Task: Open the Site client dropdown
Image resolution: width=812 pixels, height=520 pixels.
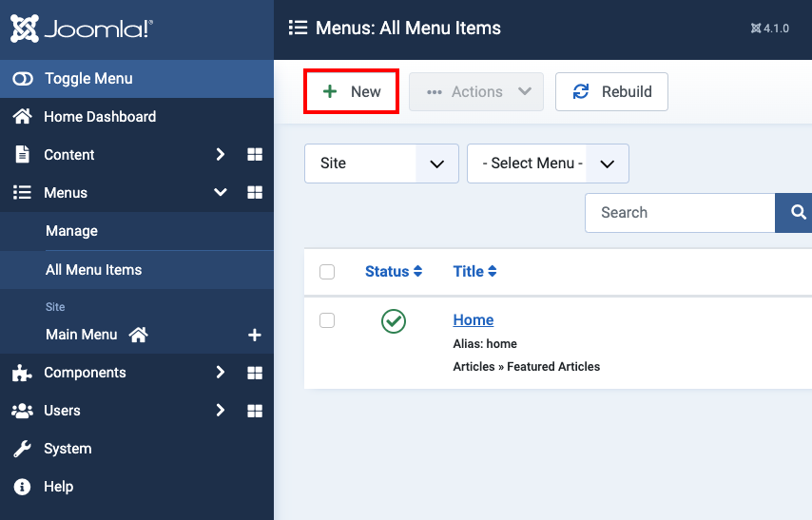Action: pos(381,164)
